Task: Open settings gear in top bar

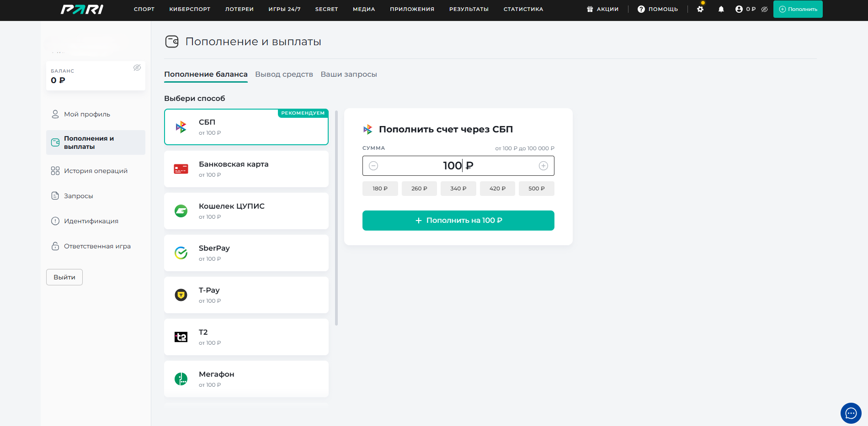Action: pyautogui.click(x=700, y=9)
